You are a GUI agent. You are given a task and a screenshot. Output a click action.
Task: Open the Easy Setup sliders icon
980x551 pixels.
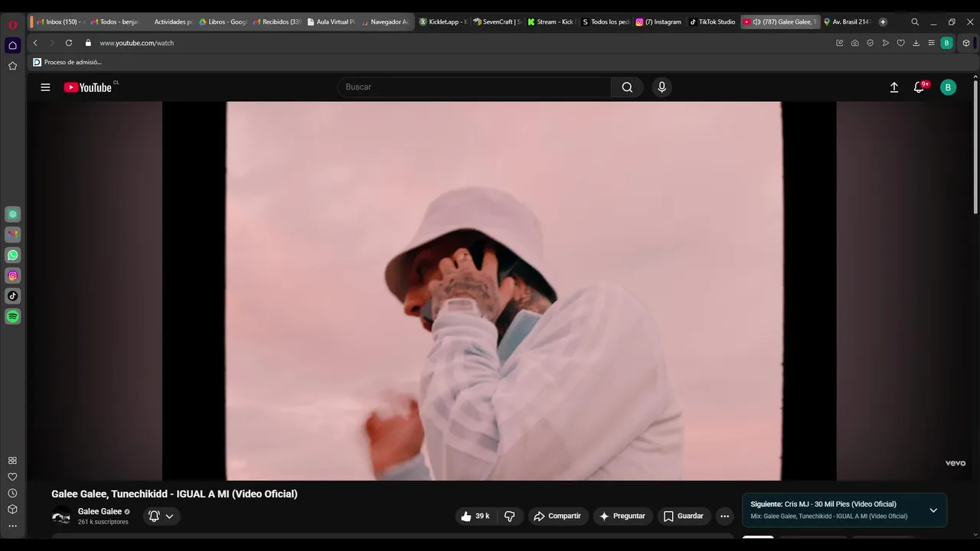tap(931, 43)
